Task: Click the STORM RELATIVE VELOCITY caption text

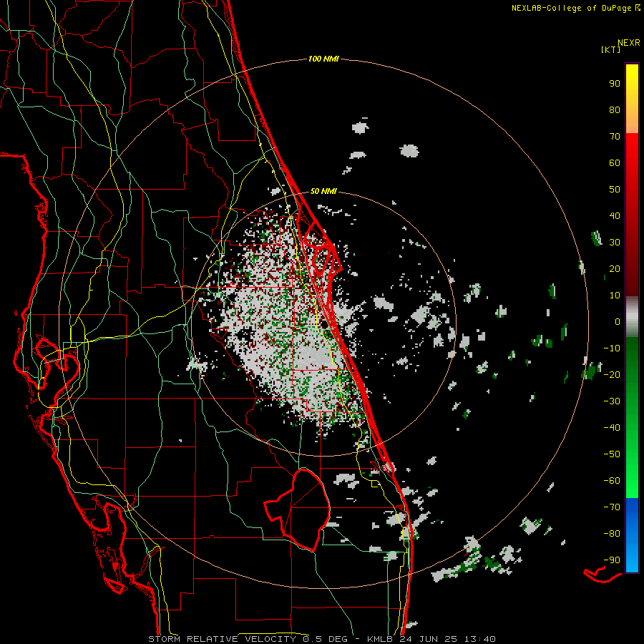Action: point(222,639)
